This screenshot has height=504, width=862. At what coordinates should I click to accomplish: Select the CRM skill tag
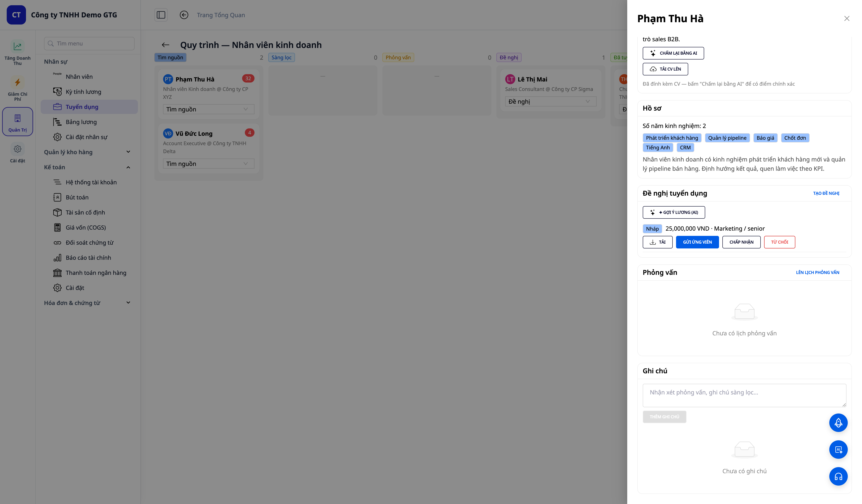(685, 147)
